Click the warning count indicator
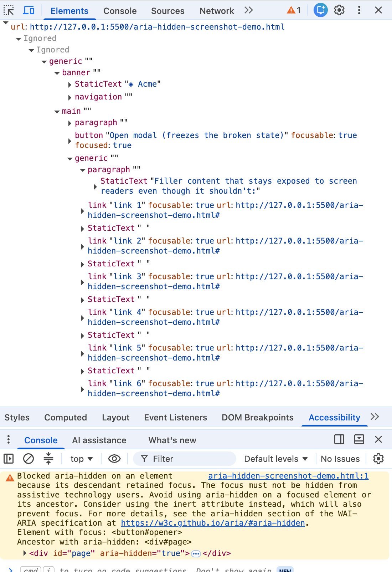This screenshot has height=572, width=392. (x=294, y=10)
